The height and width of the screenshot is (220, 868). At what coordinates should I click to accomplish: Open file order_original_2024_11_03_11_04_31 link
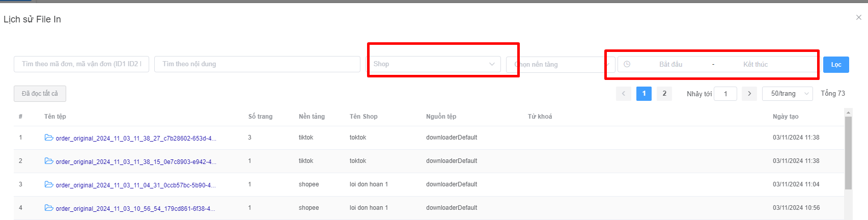135,185
